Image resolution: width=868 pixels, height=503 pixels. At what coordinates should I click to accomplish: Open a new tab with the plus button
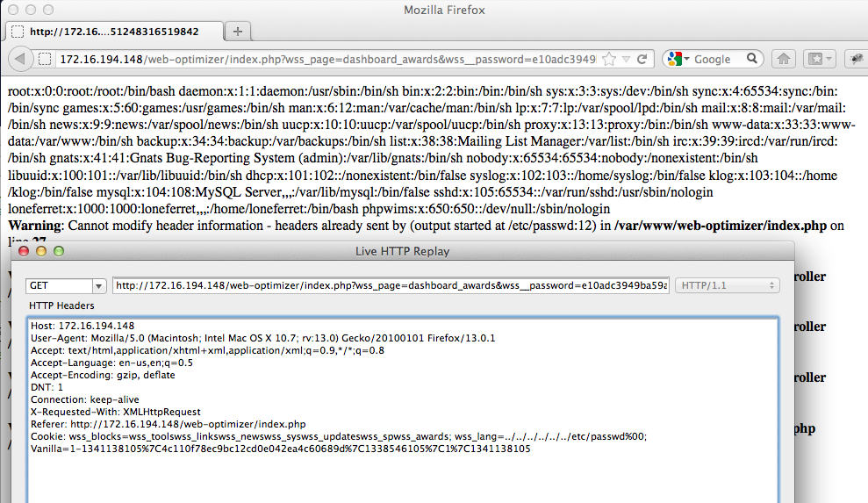click(238, 32)
